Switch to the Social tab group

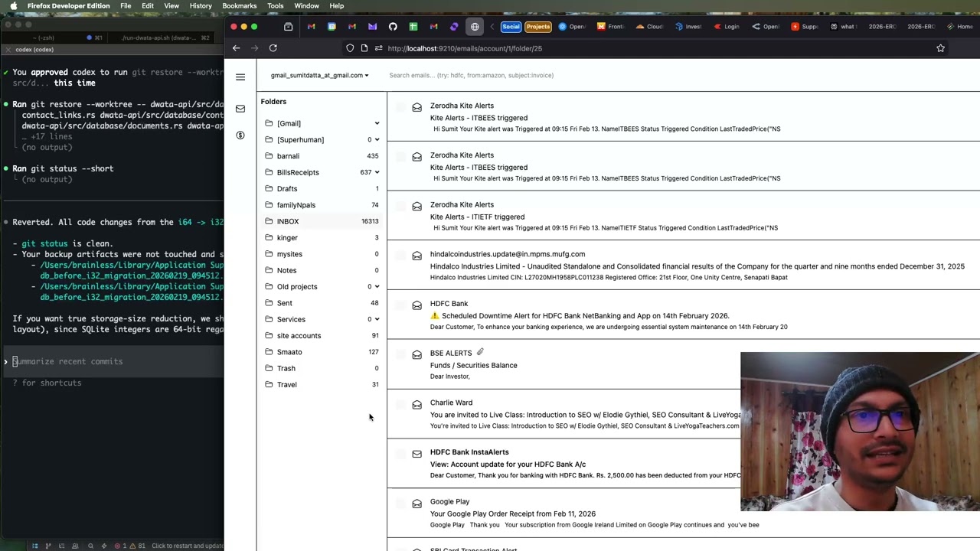(511, 27)
